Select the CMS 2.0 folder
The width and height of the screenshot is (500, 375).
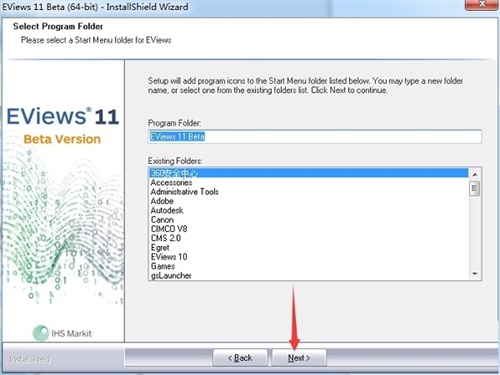[x=308, y=238]
